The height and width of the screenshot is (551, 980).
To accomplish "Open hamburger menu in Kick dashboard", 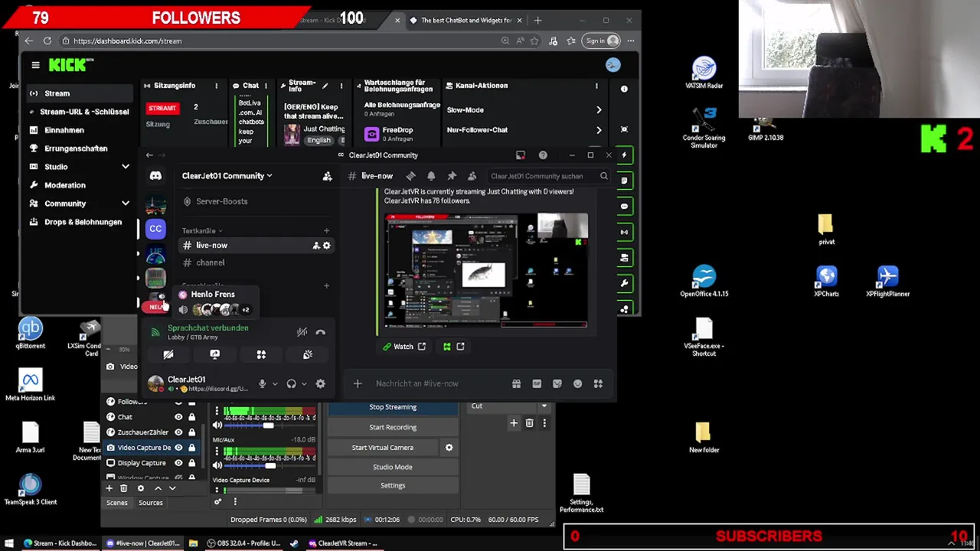I will pyautogui.click(x=35, y=65).
